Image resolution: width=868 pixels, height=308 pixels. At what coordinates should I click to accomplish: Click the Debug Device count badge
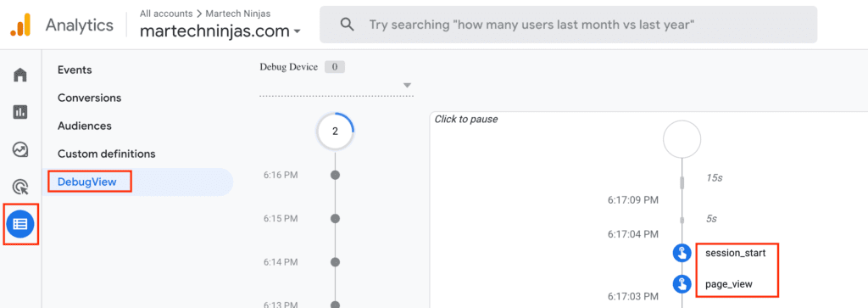click(x=334, y=67)
